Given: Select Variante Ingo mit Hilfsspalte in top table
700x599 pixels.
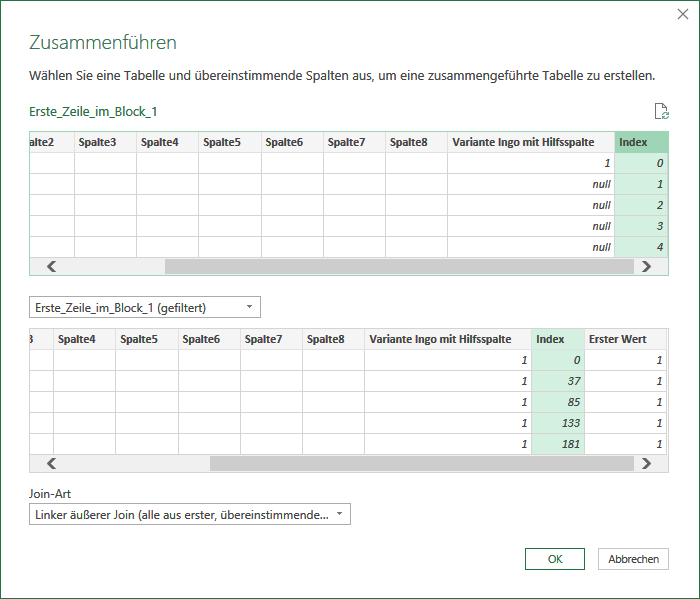Looking at the screenshot, I should click(531, 142).
